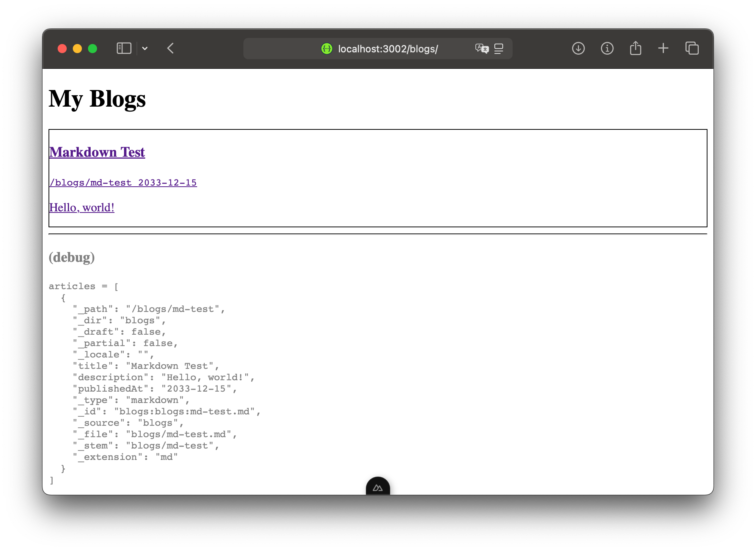Click the "_file": "blogs/md-test.md" line

click(x=155, y=435)
